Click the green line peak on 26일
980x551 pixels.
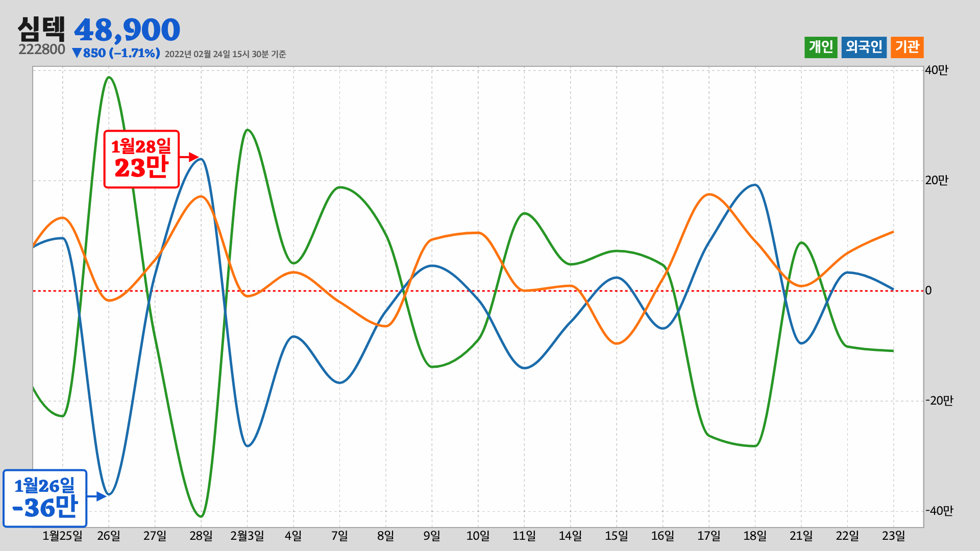coord(109,78)
